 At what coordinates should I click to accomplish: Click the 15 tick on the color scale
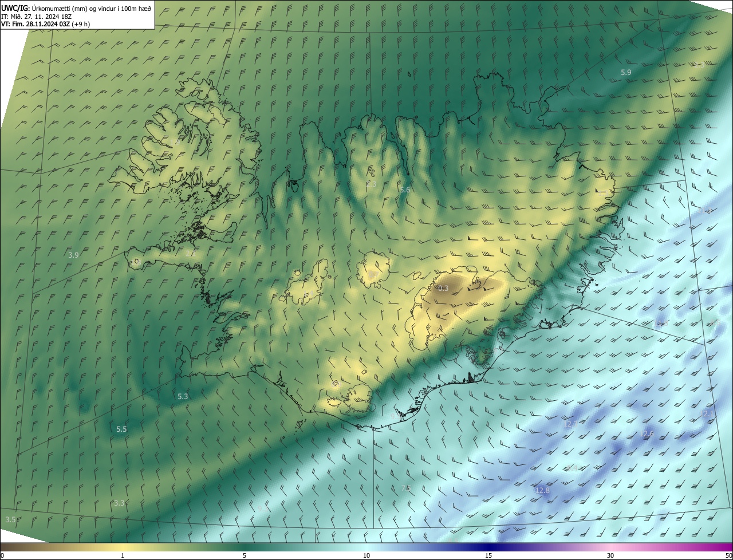(488, 555)
